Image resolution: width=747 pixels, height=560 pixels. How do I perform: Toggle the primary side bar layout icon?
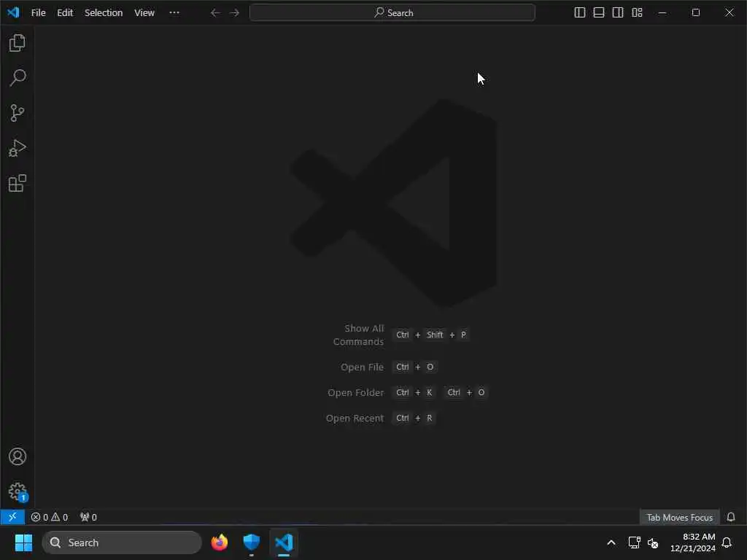580,13
